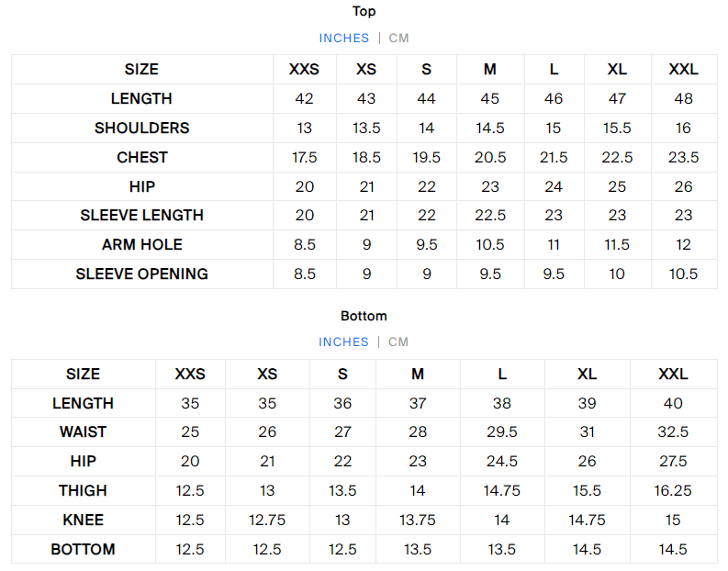Image resolution: width=728 pixels, height=571 pixels.
Task: Select INCHES for the Bottom chart
Action: (344, 341)
